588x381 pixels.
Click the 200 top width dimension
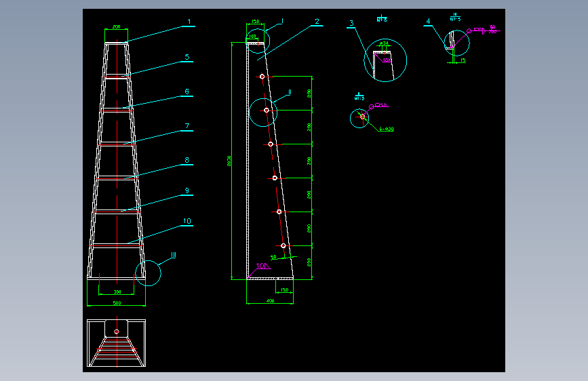(x=116, y=27)
